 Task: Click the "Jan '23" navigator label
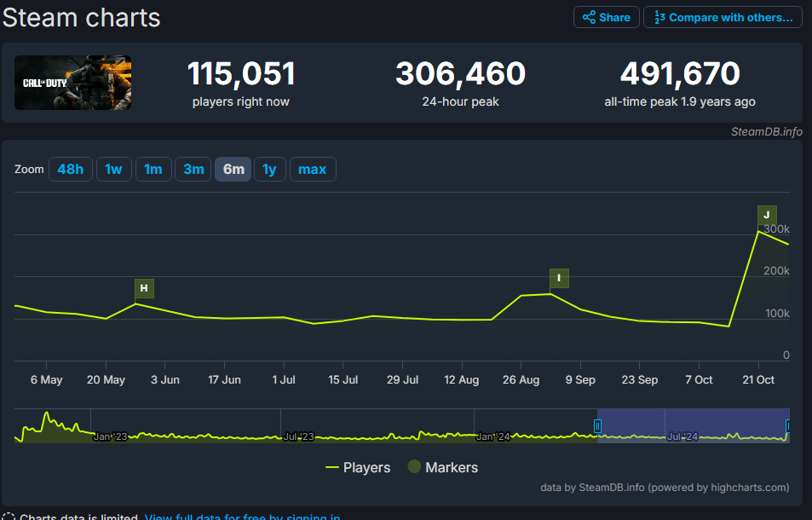click(x=110, y=436)
